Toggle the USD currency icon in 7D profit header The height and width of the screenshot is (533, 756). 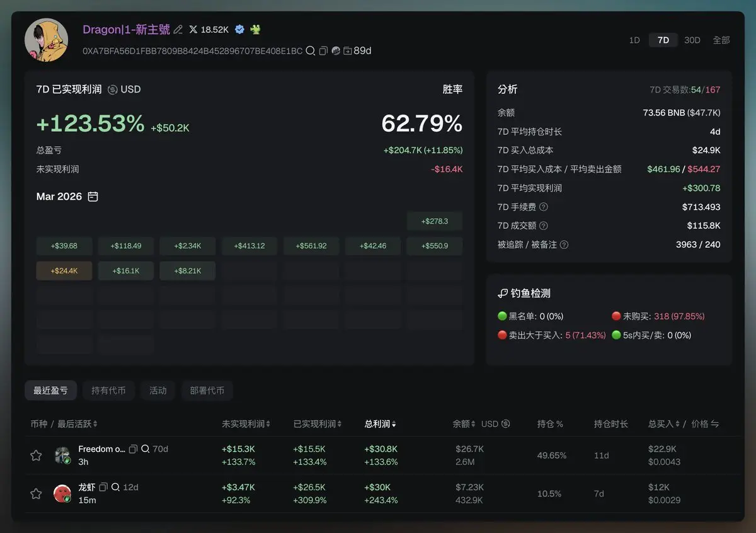pyautogui.click(x=113, y=89)
